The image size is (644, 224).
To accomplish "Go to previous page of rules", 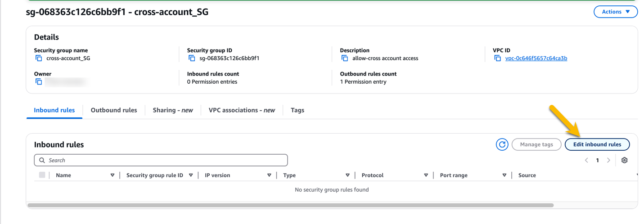I will tap(586, 160).
